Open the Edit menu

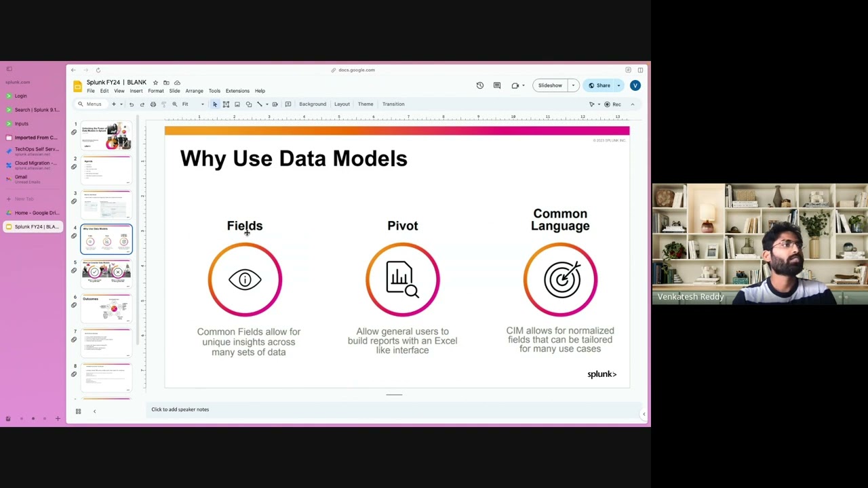[104, 91]
